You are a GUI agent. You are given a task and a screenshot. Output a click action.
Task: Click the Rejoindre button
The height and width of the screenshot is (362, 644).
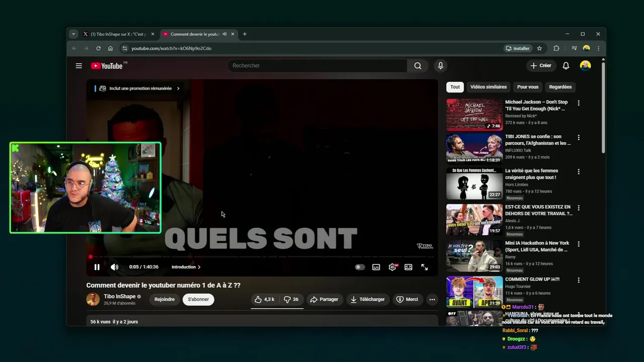tap(165, 299)
